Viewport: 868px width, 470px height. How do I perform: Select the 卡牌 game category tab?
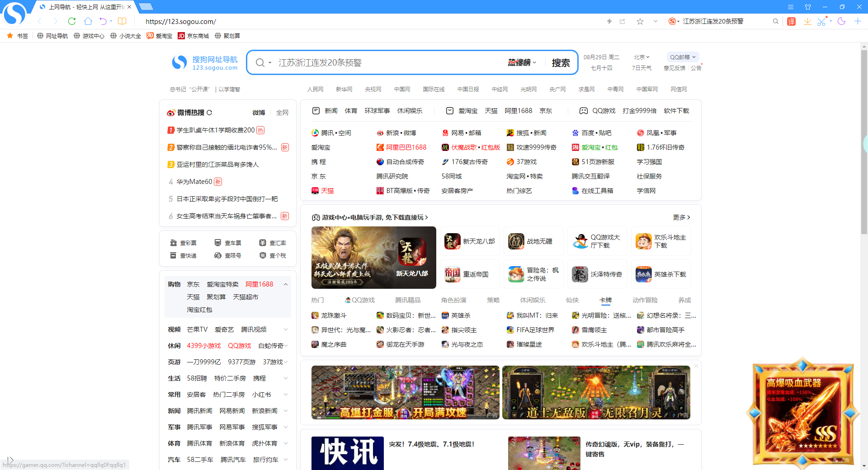[606, 300]
